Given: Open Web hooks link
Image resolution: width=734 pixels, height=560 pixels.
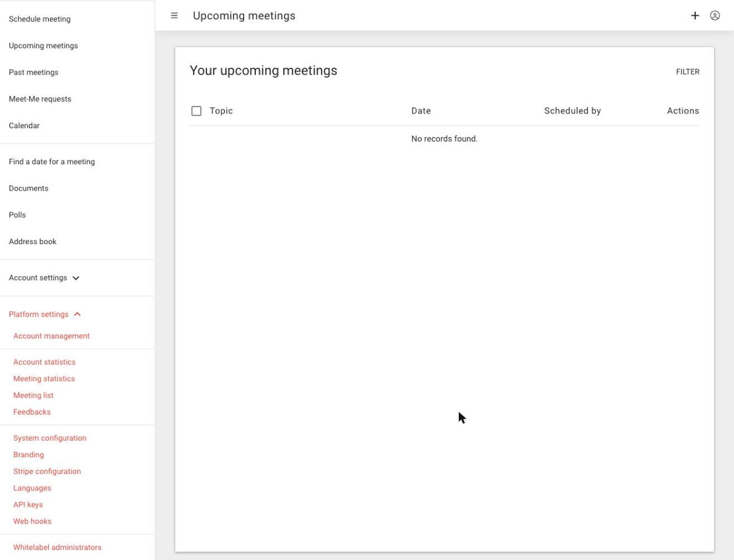Looking at the screenshot, I should (x=32, y=522).
